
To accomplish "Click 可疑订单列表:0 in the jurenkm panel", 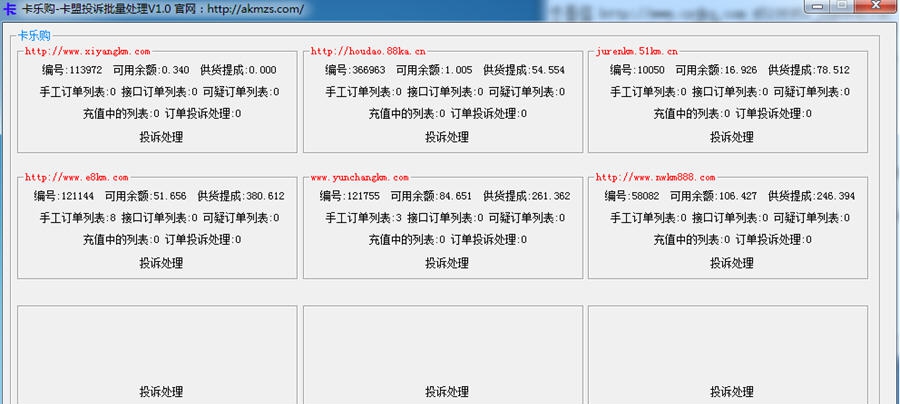I will click(812, 92).
